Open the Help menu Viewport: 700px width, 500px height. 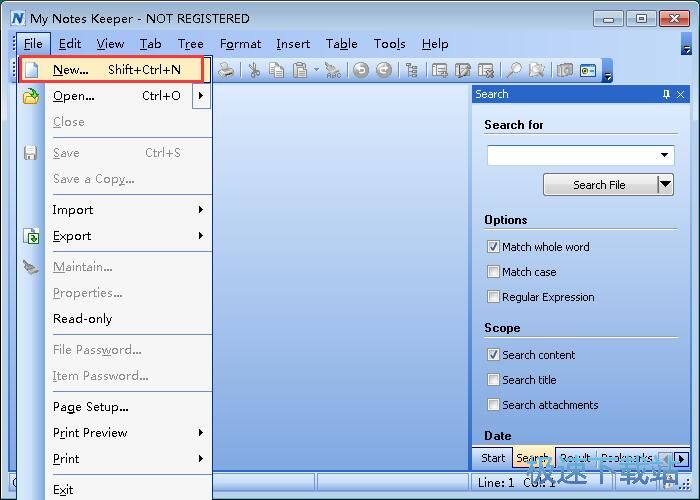435,44
